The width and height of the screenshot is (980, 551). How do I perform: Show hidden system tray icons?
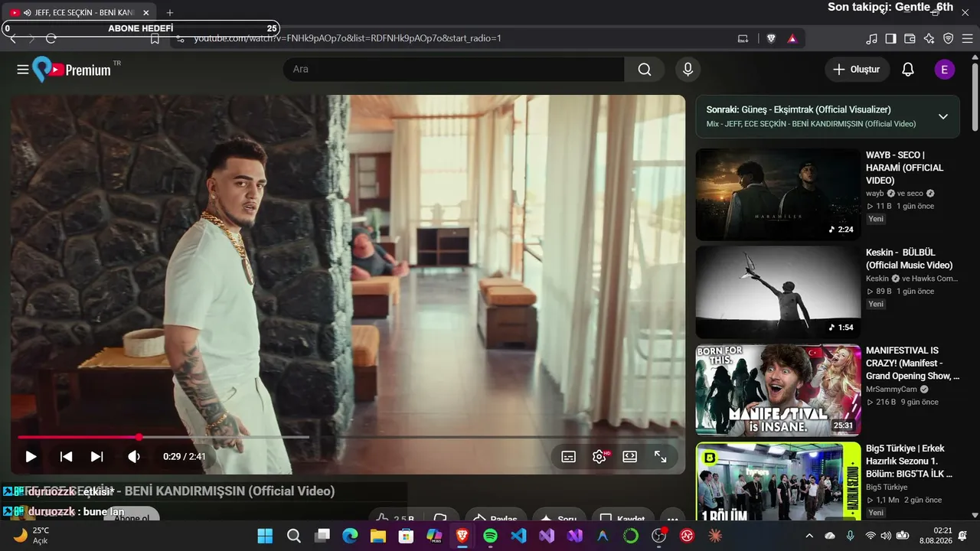809,536
